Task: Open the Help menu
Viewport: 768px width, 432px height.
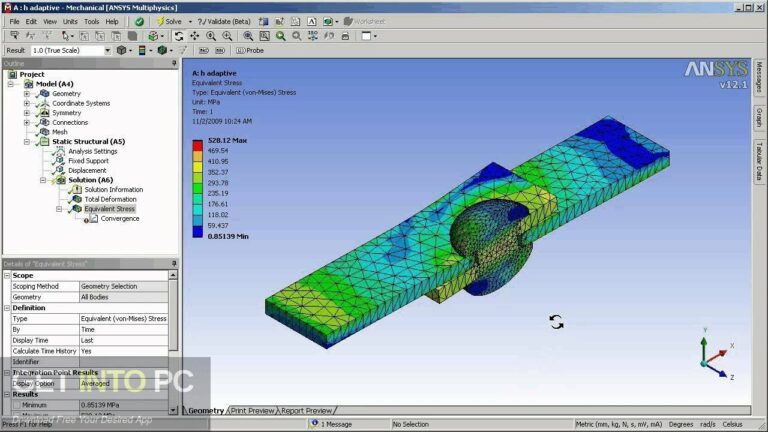Action: pos(112,22)
